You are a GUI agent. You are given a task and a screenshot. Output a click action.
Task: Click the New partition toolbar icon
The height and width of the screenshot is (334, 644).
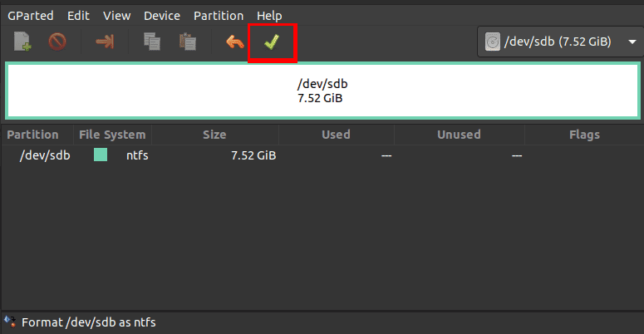tap(22, 42)
